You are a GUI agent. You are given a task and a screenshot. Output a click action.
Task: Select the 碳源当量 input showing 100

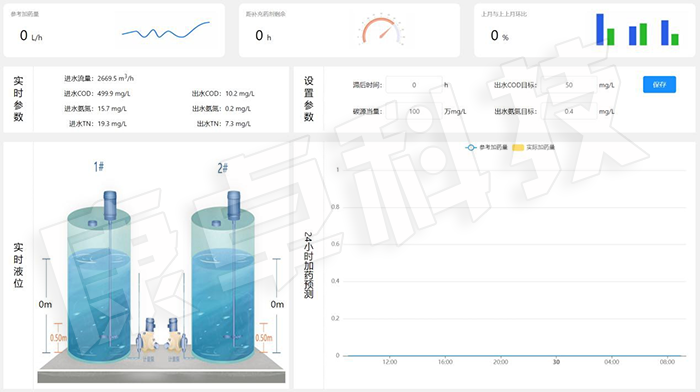[414, 111]
